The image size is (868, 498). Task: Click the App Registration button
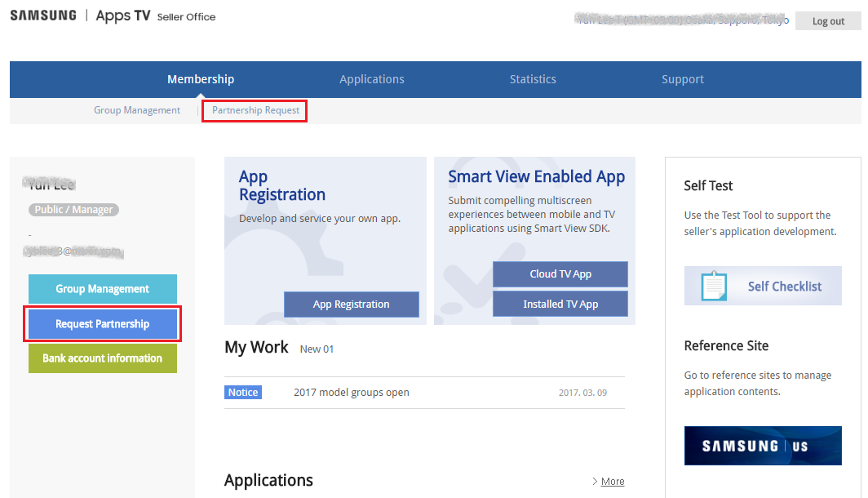(351, 305)
